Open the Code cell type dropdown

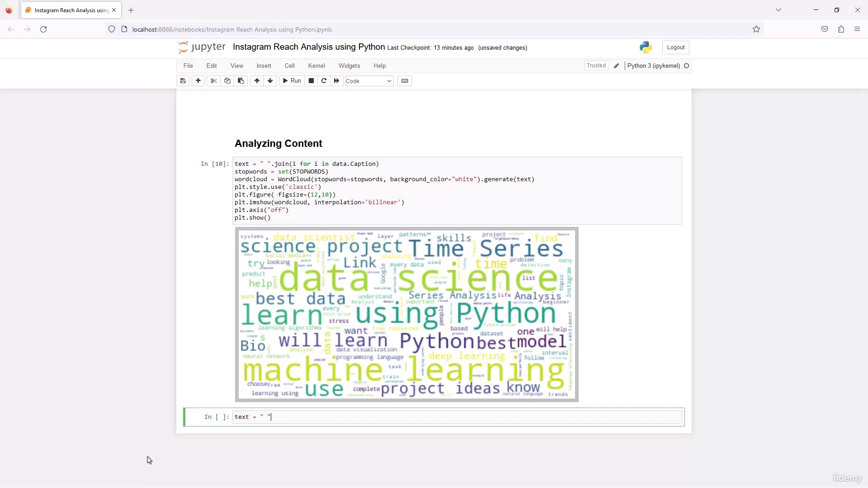coord(369,81)
